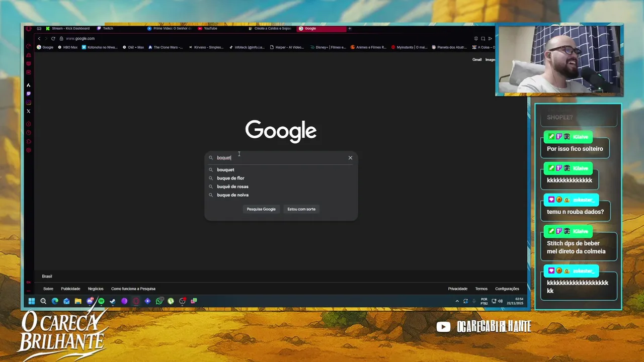
Task: Click the Publicidade footer link
Action: pos(70,289)
